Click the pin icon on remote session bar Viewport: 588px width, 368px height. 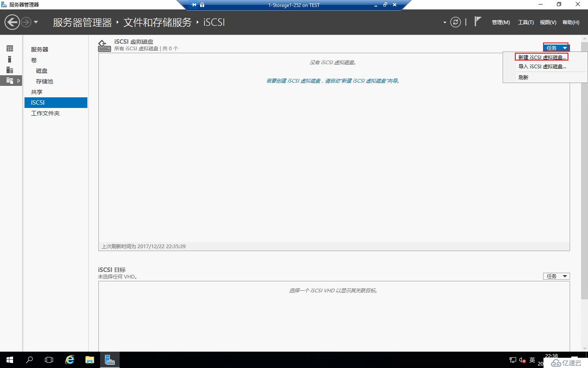pos(194,5)
